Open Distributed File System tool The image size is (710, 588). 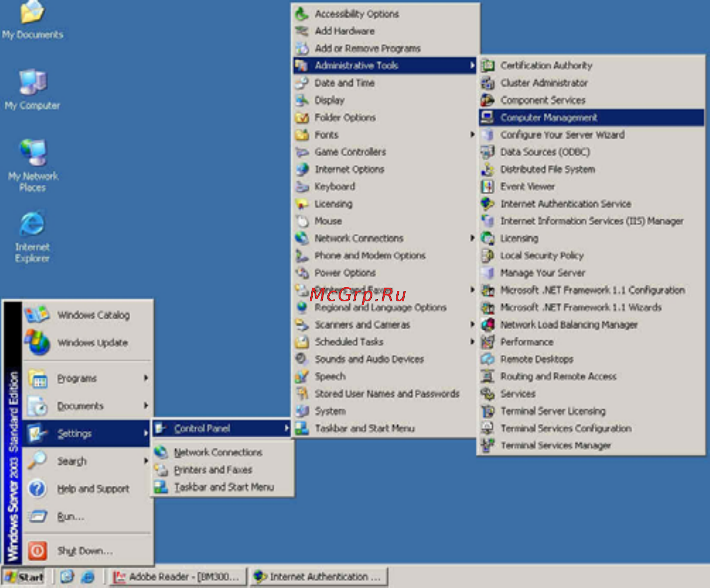[591, 169]
